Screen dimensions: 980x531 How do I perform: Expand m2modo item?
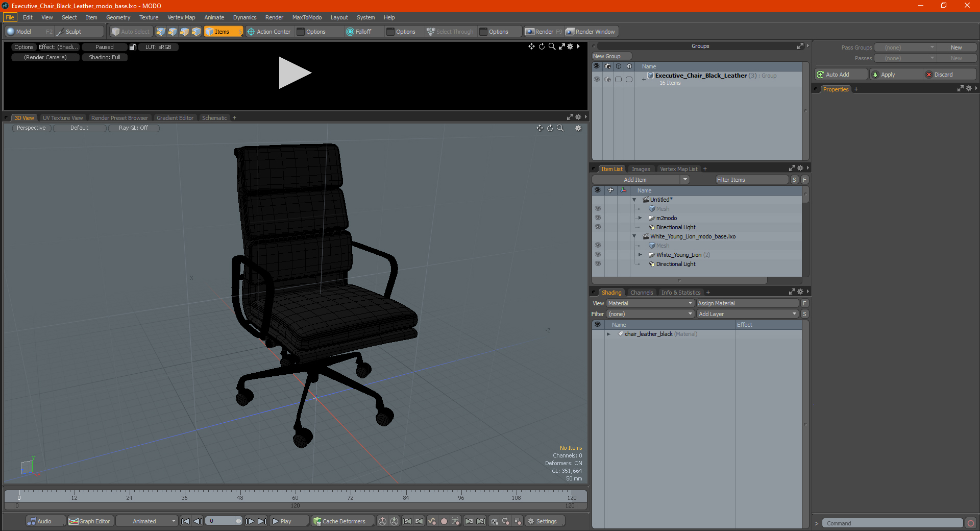(641, 218)
